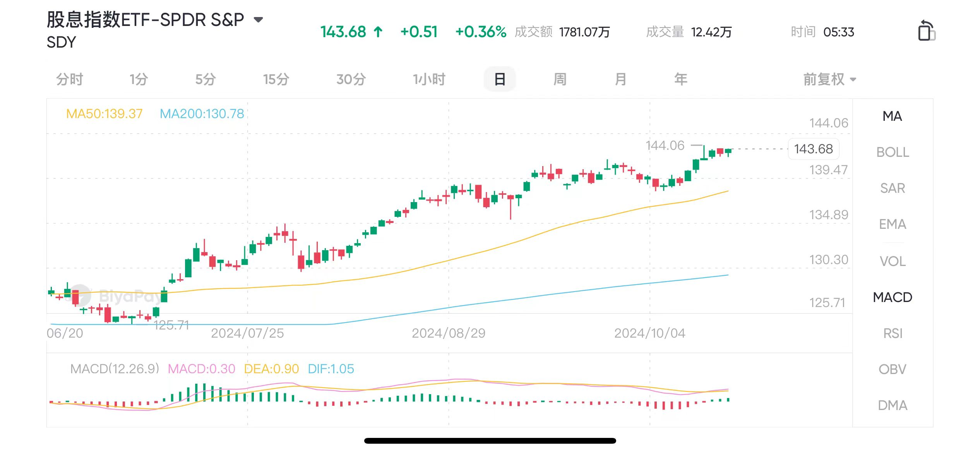Enable the SAR indicator

pyautogui.click(x=893, y=188)
